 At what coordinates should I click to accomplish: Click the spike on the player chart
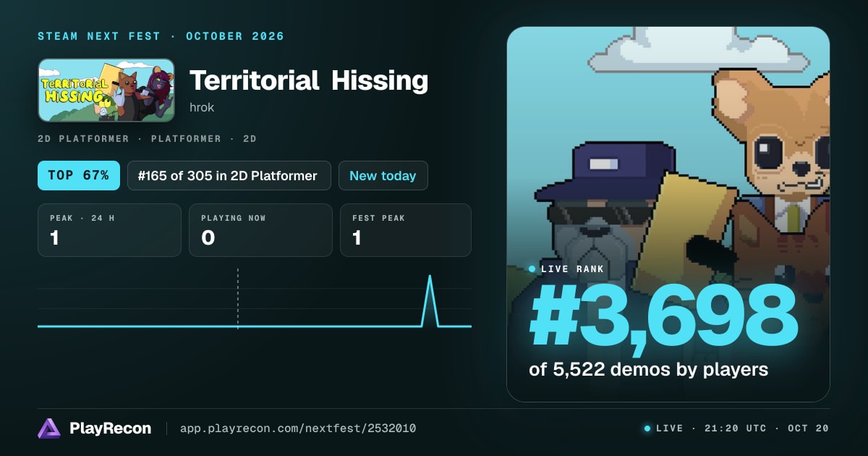pyautogui.click(x=430, y=300)
